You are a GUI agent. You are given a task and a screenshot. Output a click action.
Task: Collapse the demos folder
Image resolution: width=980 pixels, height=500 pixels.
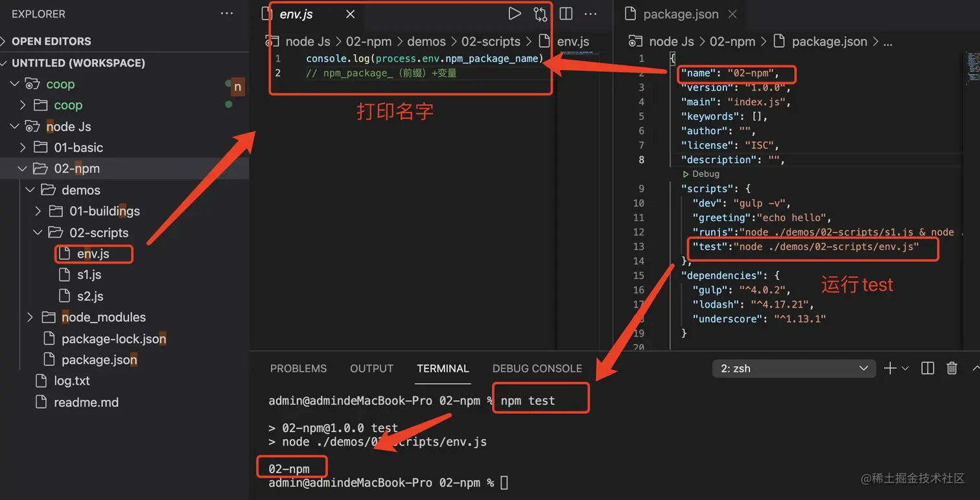pyautogui.click(x=30, y=190)
